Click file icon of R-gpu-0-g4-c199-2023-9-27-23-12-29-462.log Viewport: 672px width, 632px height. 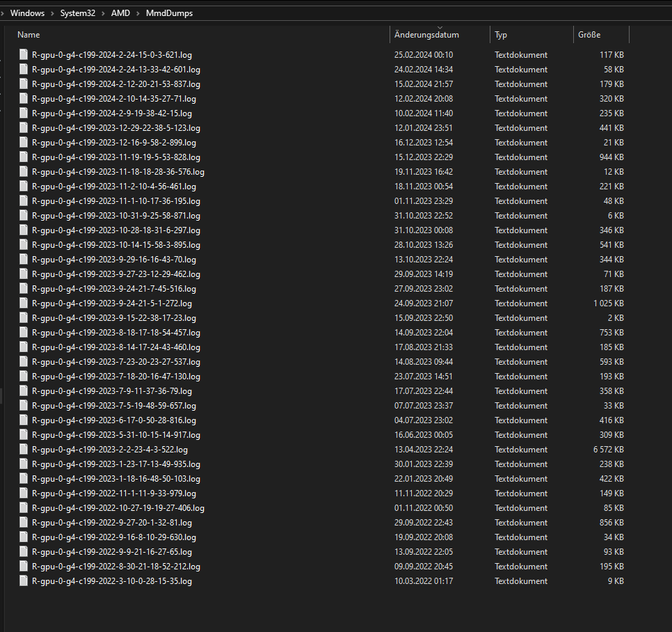pos(24,274)
